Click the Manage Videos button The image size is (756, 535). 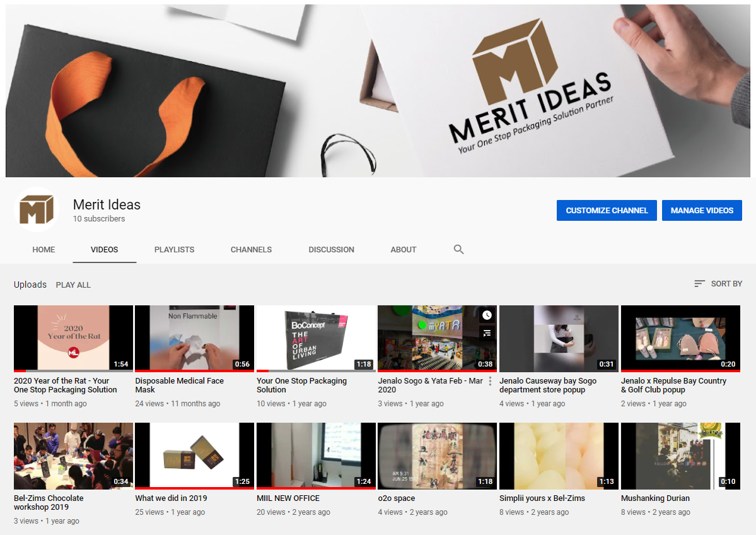[x=702, y=211]
